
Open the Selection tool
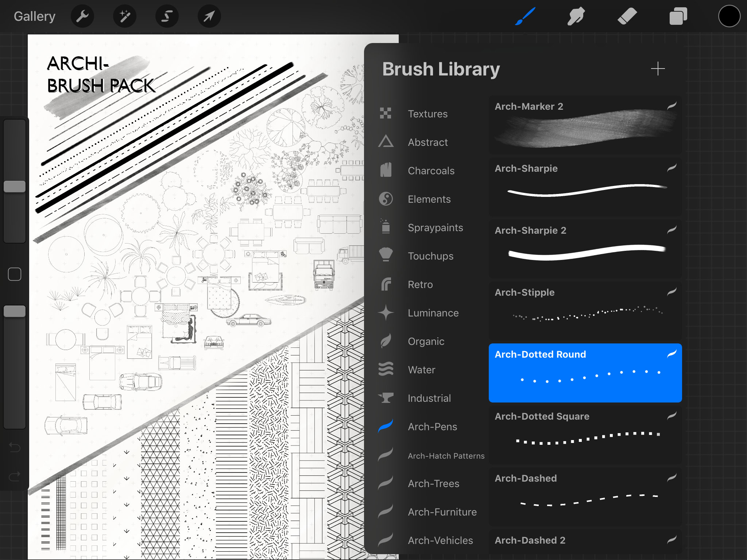[167, 16]
